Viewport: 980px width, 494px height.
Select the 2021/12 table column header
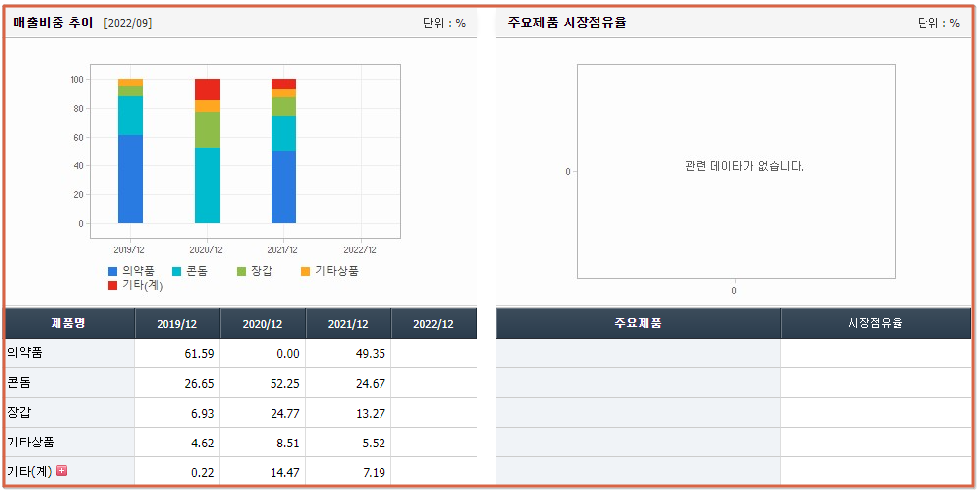pyautogui.click(x=349, y=324)
